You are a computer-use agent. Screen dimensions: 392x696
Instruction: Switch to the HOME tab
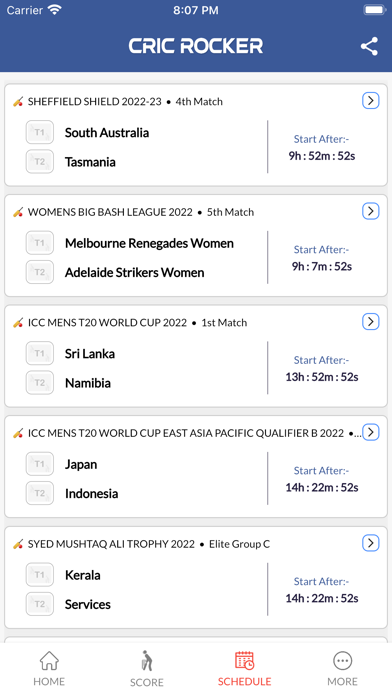49,668
